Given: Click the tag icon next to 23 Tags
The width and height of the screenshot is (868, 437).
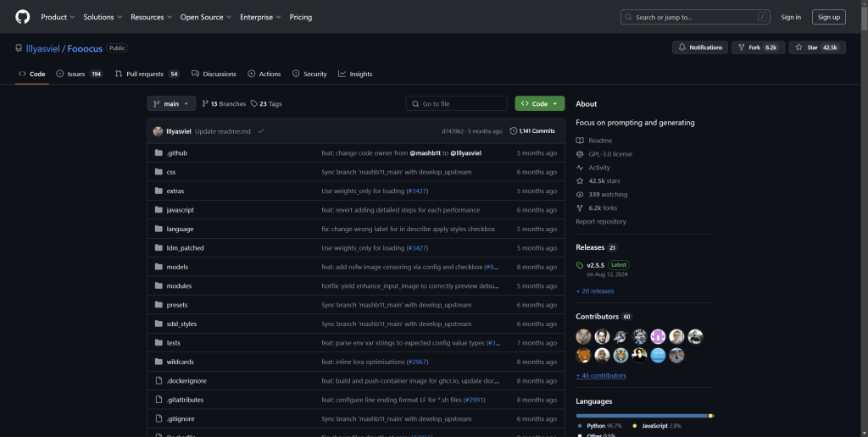Looking at the screenshot, I should coord(254,103).
